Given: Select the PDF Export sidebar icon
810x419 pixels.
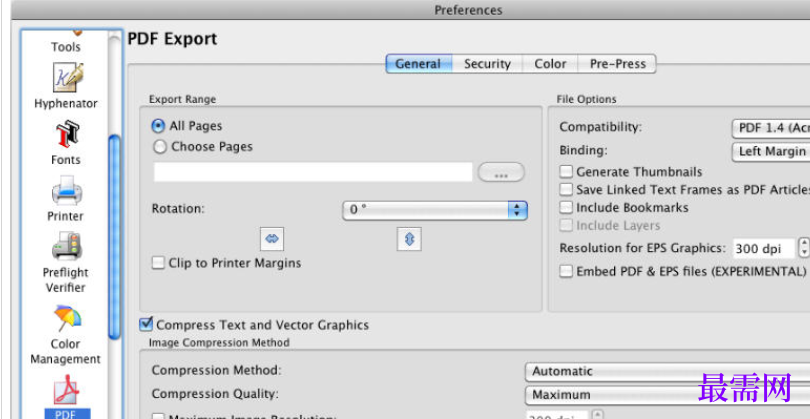Looking at the screenshot, I should point(66,390).
